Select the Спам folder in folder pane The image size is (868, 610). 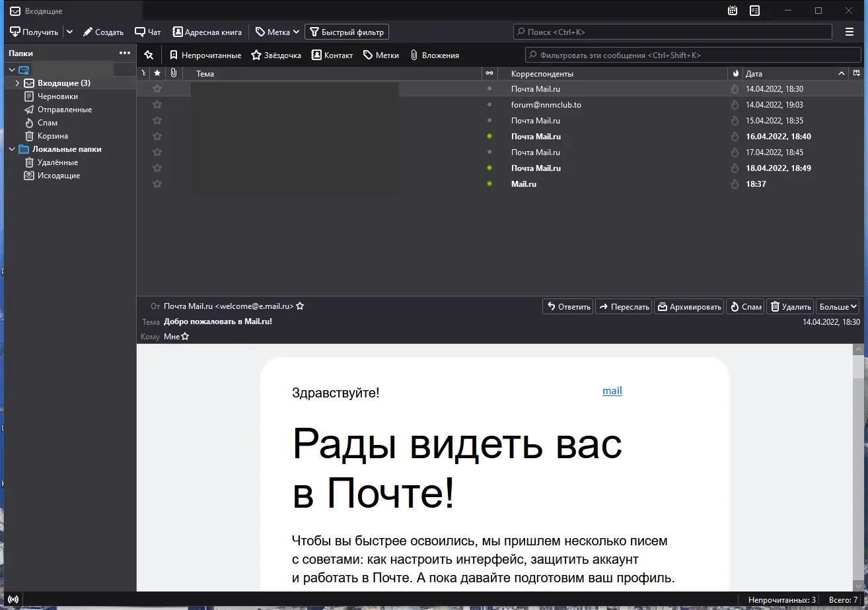click(x=48, y=123)
